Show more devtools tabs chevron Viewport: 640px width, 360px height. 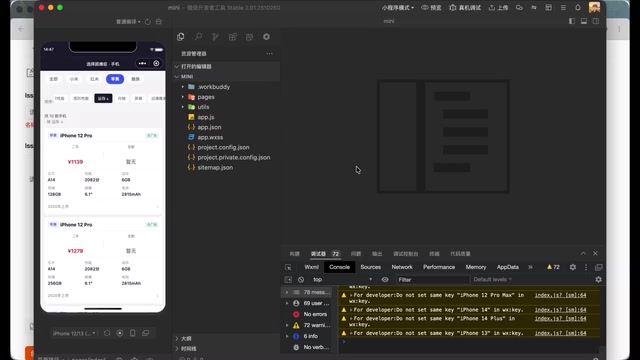click(530, 267)
